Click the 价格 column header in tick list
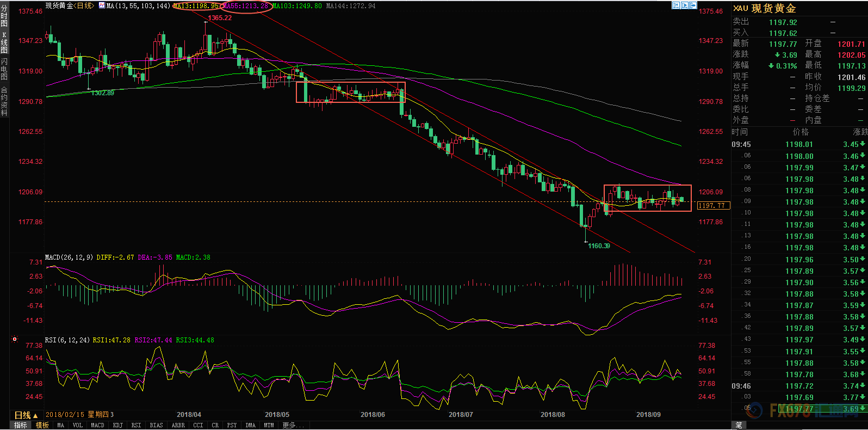 pyautogui.click(x=801, y=132)
